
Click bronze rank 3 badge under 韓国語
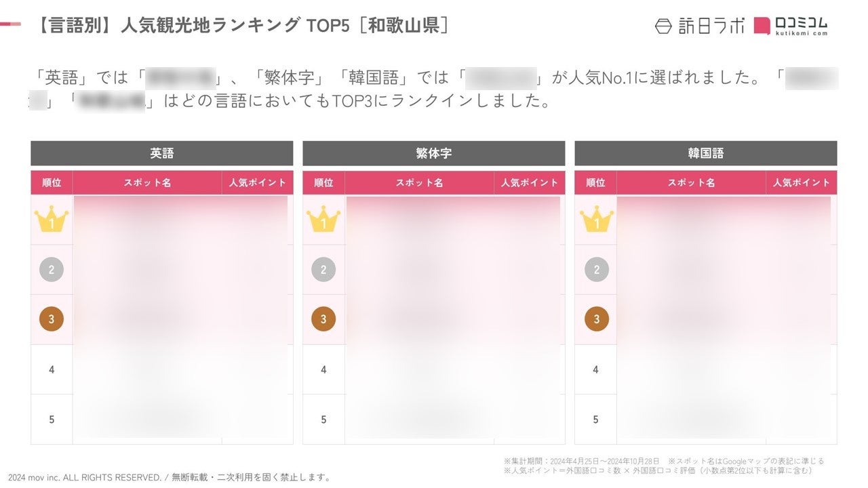click(x=596, y=319)
